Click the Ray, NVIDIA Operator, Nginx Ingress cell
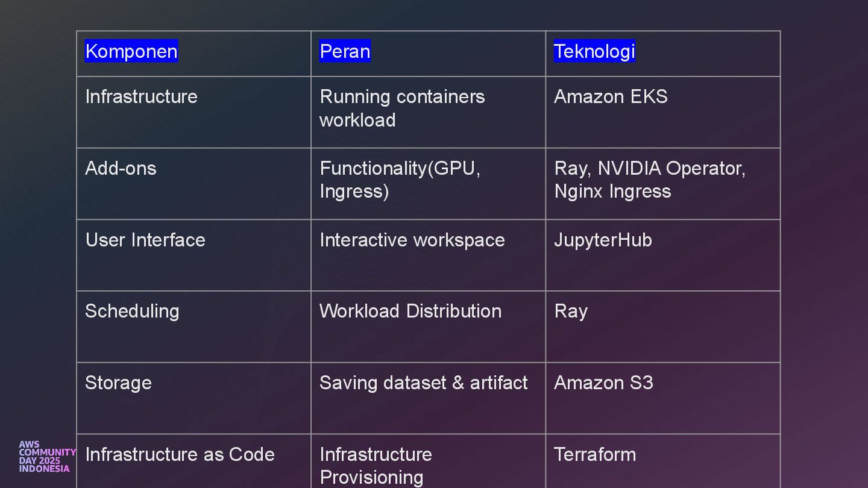The height and width of the screenshot is (488, 868). pyautogui.click(x=649, y=180)
